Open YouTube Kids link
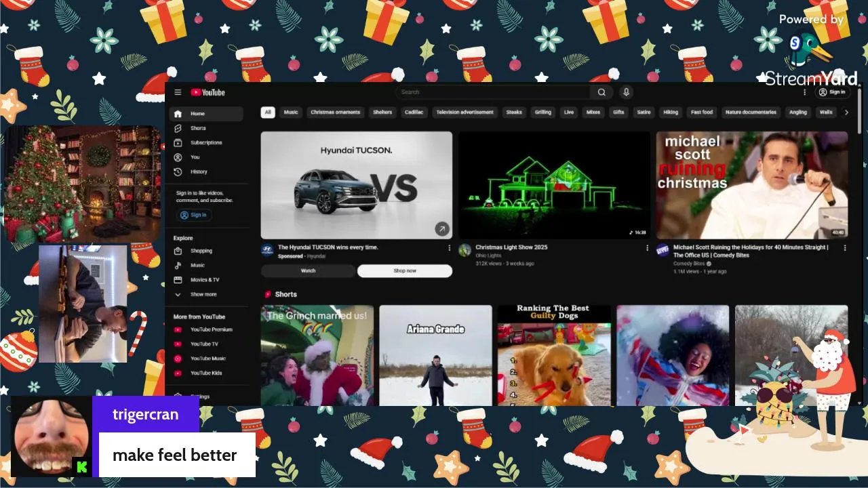Image resolution: width=868 pixels, height=488 pixels. 207,373
